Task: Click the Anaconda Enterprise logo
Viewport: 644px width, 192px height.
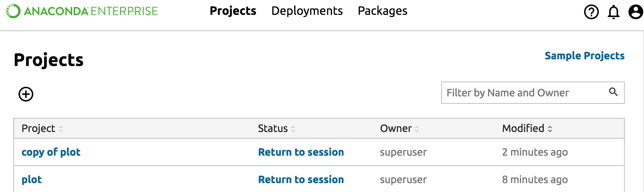Action: 13,11
